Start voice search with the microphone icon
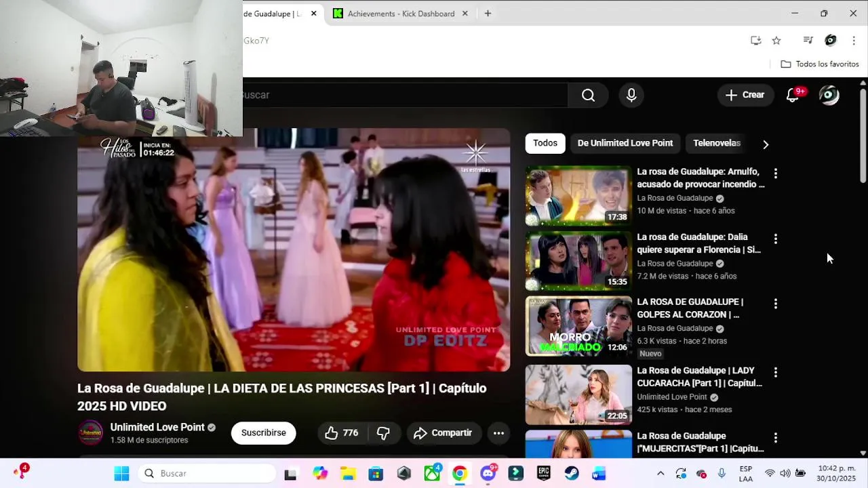Image resolution: width=868 pixels, height=488 pixels. pyautogui.click(x=631, y=96)
